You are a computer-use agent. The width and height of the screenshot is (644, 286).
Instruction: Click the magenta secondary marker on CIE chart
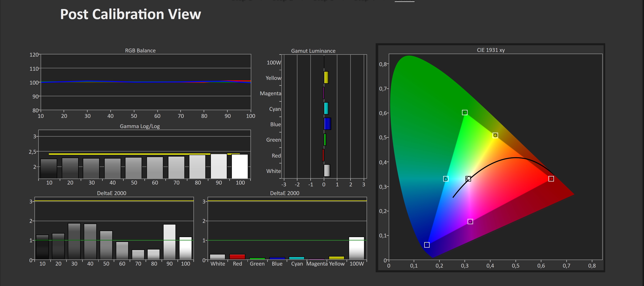(470, 222)
